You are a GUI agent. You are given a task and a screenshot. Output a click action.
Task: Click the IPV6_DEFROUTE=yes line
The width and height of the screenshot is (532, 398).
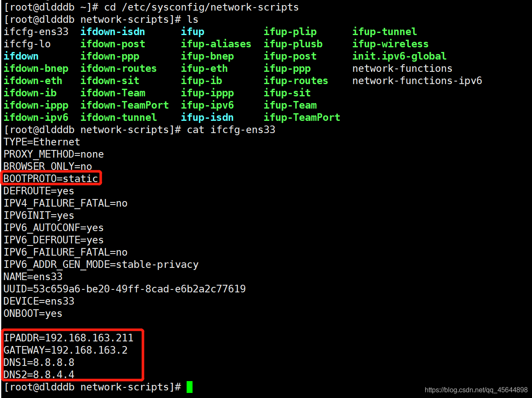tap(54, 240)
